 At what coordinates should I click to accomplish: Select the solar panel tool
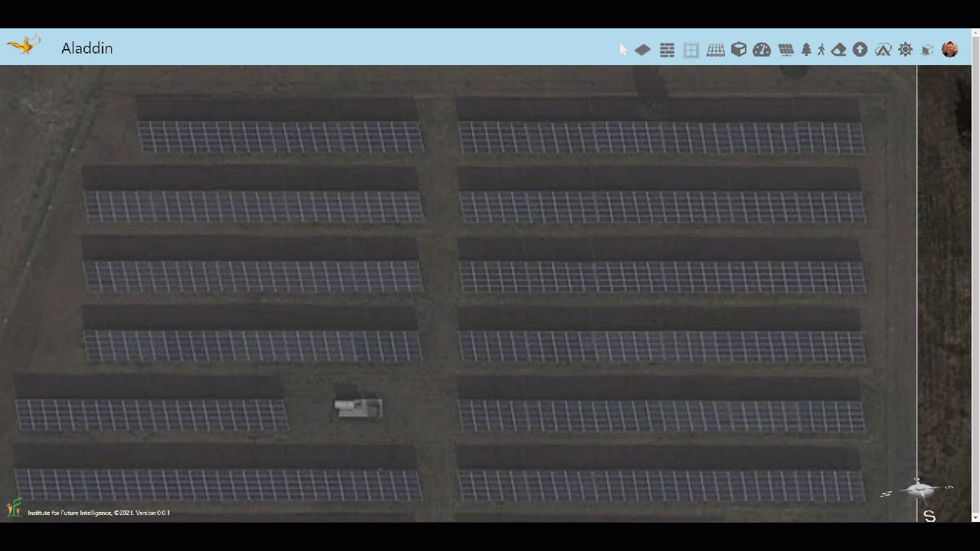786,50
